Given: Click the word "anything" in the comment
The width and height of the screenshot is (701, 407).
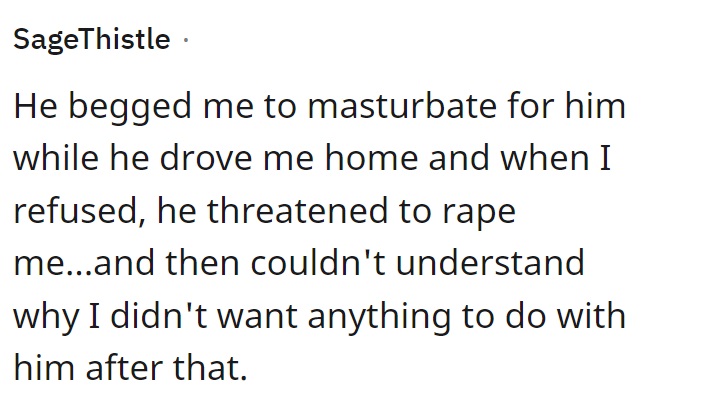Looking at the screenshot, I should pos(379,318).
